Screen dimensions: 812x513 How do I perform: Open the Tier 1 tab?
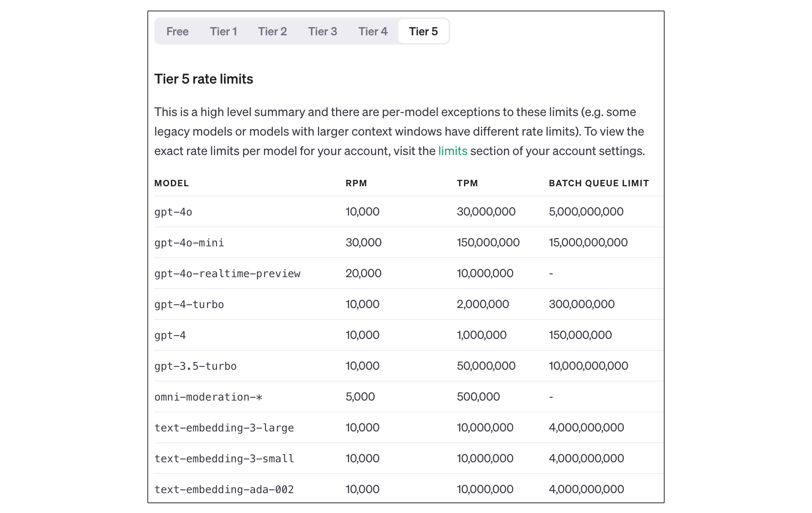(x=223, y=31)
